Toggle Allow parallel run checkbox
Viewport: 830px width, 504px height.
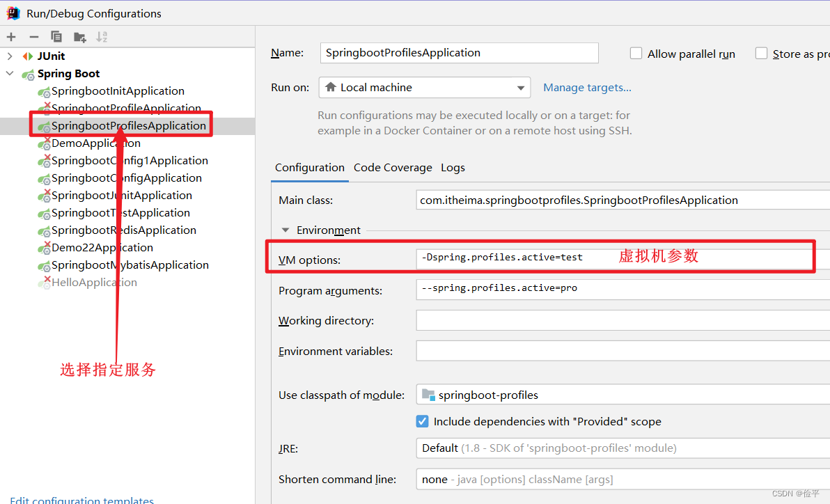coord(636,54)
